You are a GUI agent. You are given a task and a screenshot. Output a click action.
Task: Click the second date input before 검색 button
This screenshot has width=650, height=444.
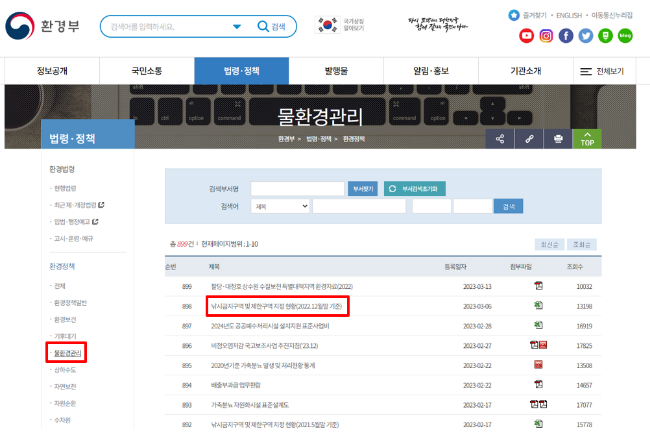click(473, 206)
